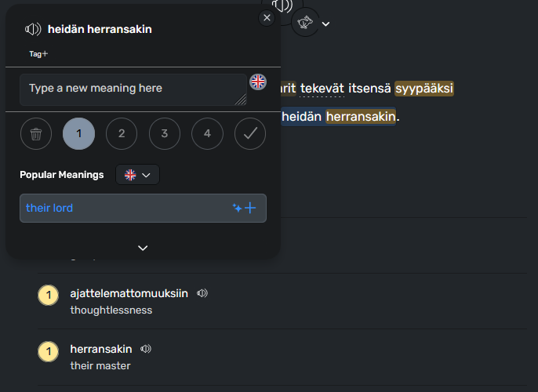Viewport: 538px width, 392px height.
Task: Select the highlighted word 'syypääksi' in the text
Action: (x=424, y=89)
